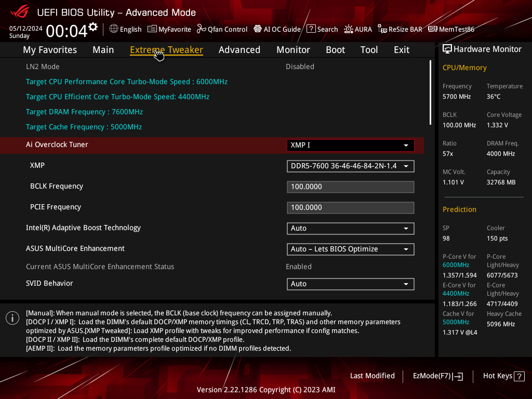
Task: Launch the MemTest86 memory icon
Action: [x=433, y=29]
